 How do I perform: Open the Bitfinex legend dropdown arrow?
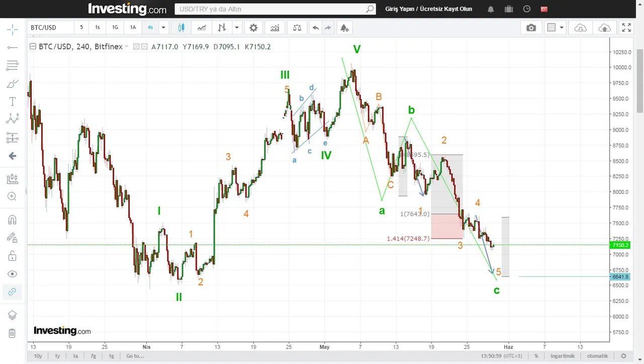click(127, 47)
